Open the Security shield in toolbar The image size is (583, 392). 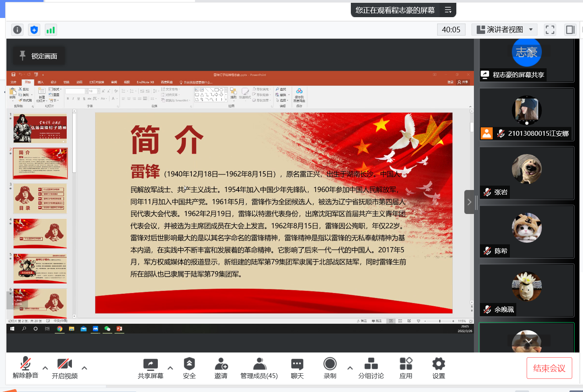click(x=189, y=368)
